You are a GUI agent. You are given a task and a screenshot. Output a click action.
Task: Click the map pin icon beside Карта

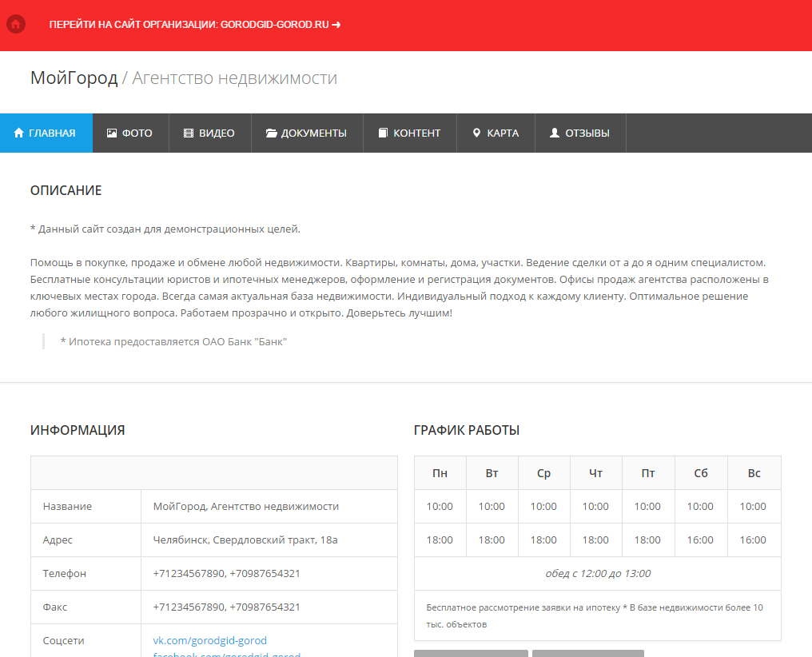477,133
